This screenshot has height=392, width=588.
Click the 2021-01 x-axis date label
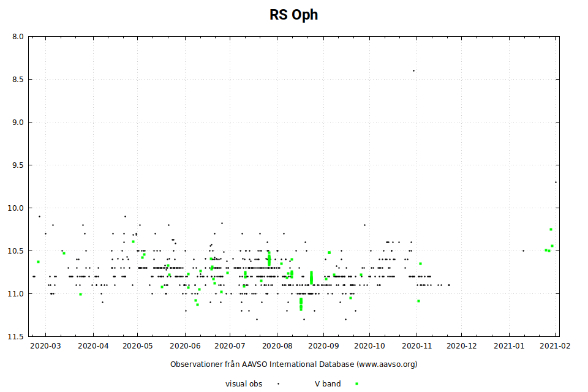tap(509, 346)
